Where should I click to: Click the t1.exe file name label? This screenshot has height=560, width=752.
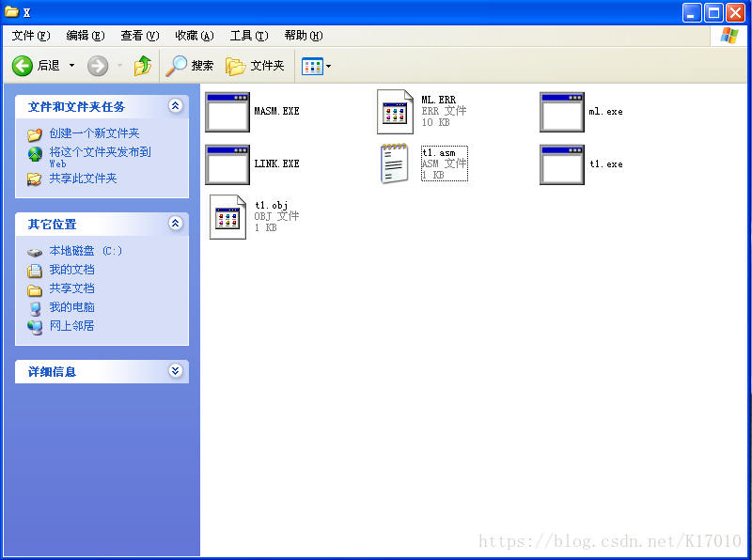[606, 164]
